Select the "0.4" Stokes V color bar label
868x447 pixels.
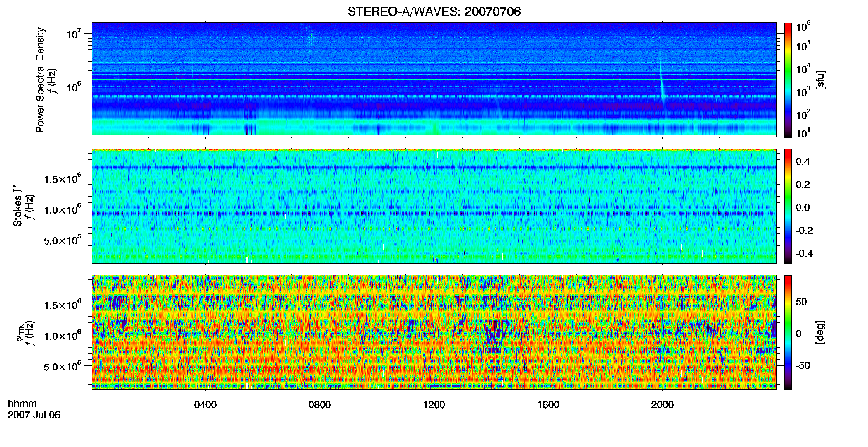[803, 162]
